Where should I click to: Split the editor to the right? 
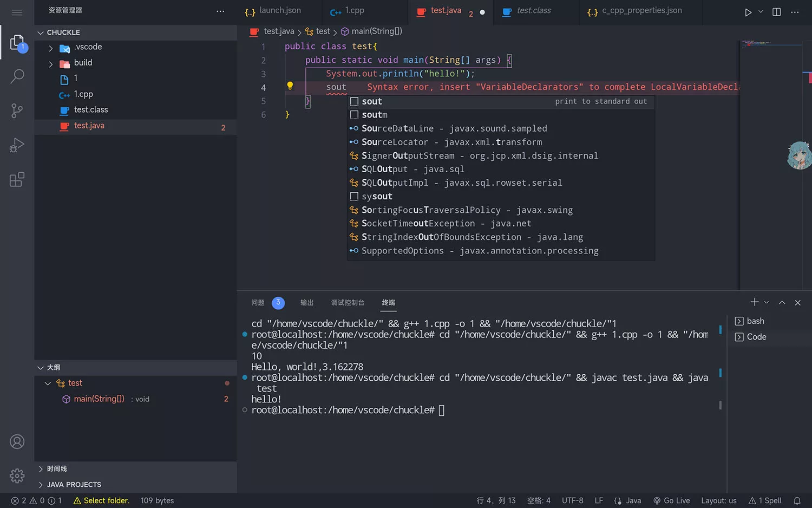point(776,12)
